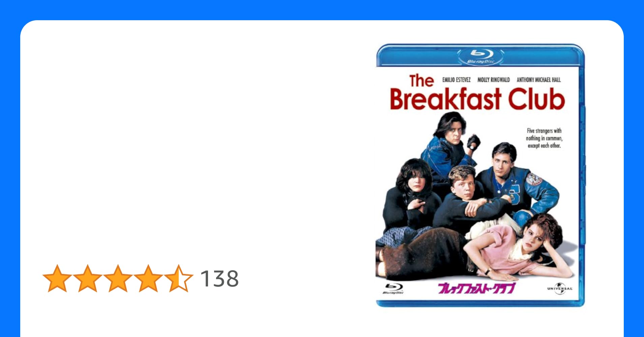The image size is (644, 337).
Task: Click the fourth orange rating star
Action: [x=148, y=278]
